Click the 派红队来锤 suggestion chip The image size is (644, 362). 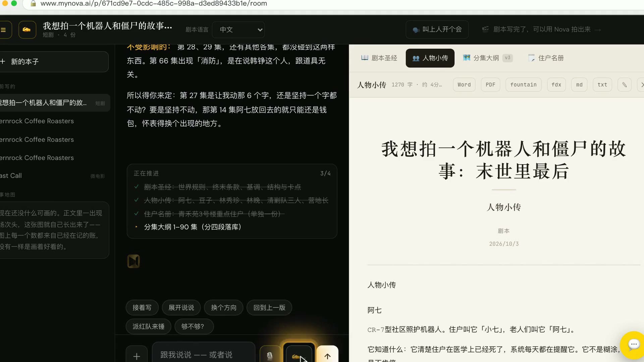click(x=149, y=326)
